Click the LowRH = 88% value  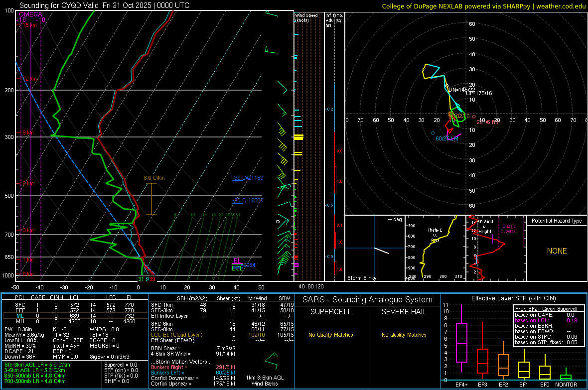point(20,340)
